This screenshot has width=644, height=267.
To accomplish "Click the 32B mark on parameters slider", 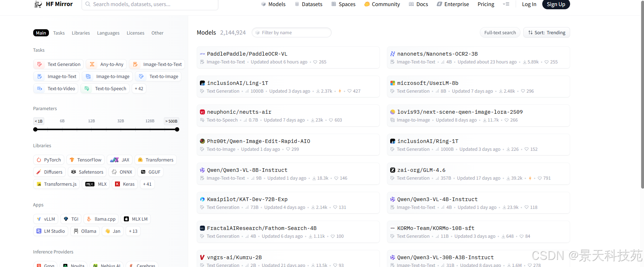I will (121, 121).
